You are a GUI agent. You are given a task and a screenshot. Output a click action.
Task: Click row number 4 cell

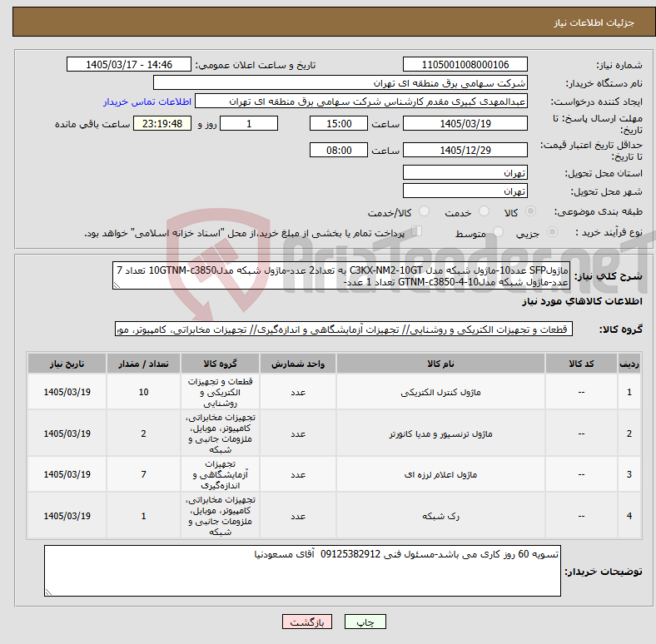629,516
